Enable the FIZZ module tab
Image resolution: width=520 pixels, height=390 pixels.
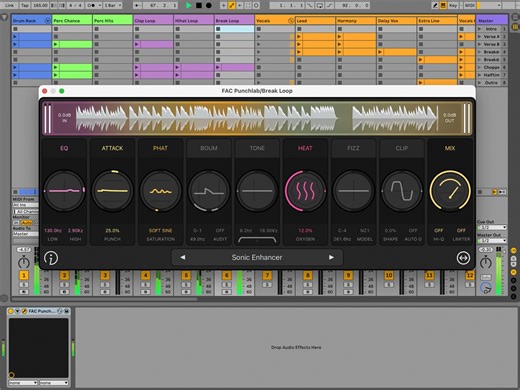pyautogui.click(x=353, y=148)
